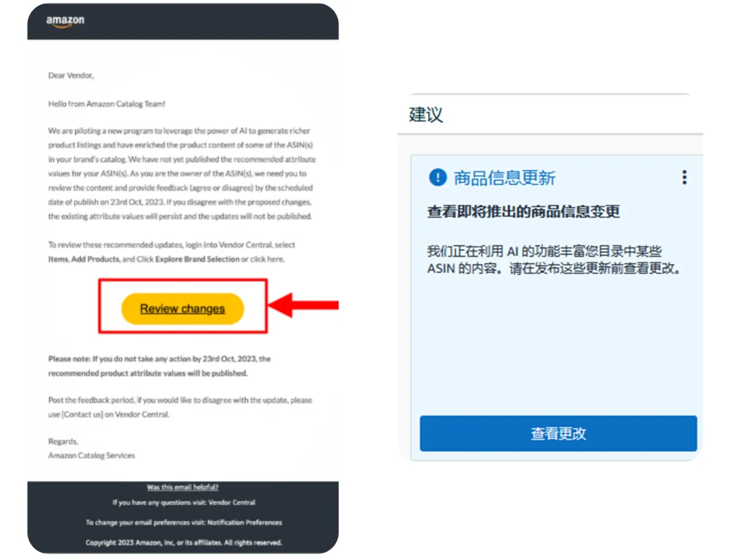Click the blue 查看更改 button
This screenshot has height=560, width=743.
pos(558,433)
